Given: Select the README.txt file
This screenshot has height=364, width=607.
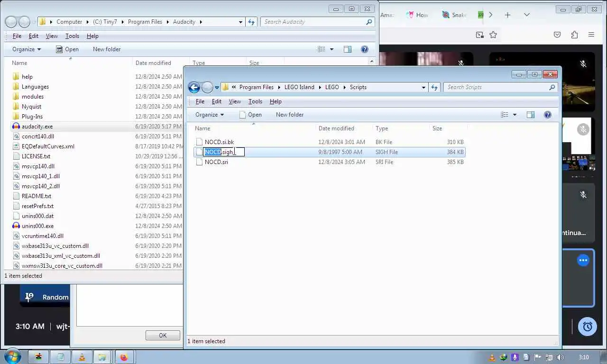Looking at the screenshot, I should (x=37, y=196).
